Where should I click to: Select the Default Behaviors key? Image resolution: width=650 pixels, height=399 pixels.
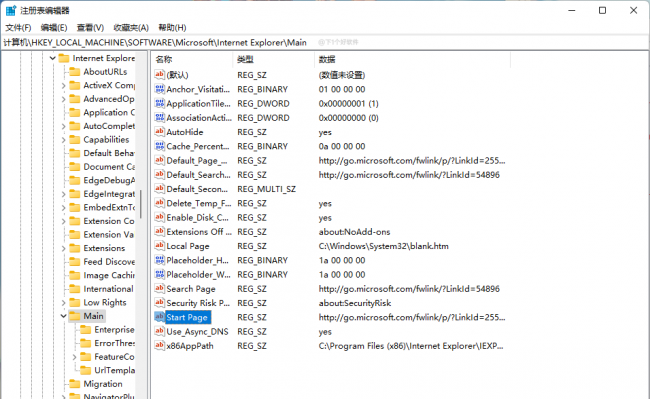click(109, 153)
